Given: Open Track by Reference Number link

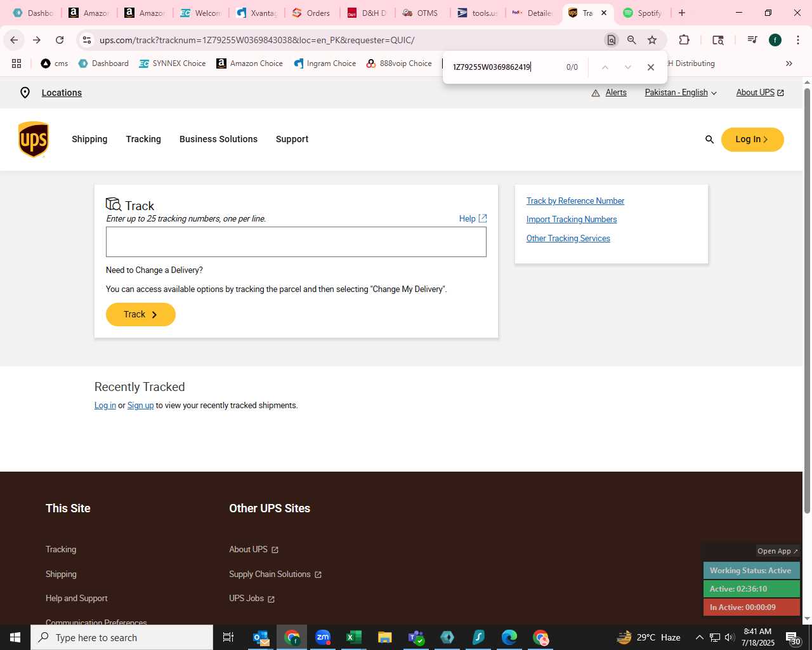Looking at the screenshot, I should [x=575, y=201].
